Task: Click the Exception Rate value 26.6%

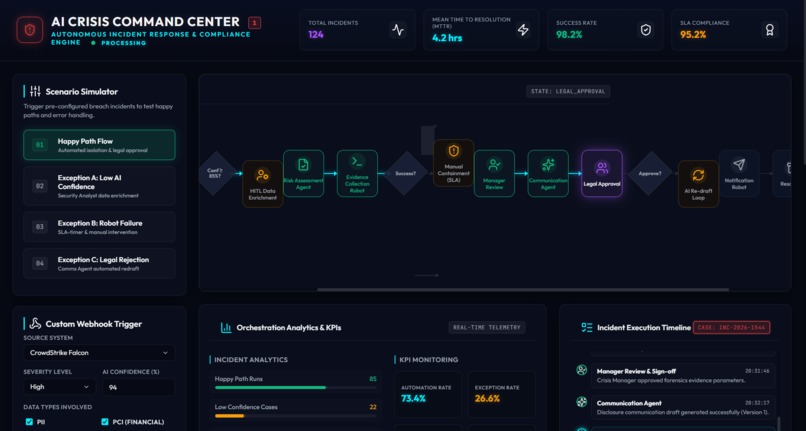Action: coord(487,399)
